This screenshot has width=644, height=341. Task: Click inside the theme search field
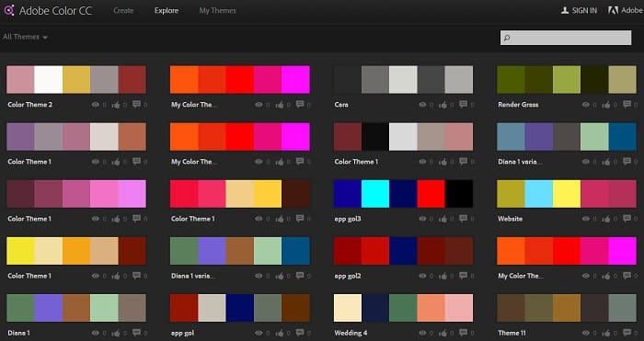[x=566, y=38]
